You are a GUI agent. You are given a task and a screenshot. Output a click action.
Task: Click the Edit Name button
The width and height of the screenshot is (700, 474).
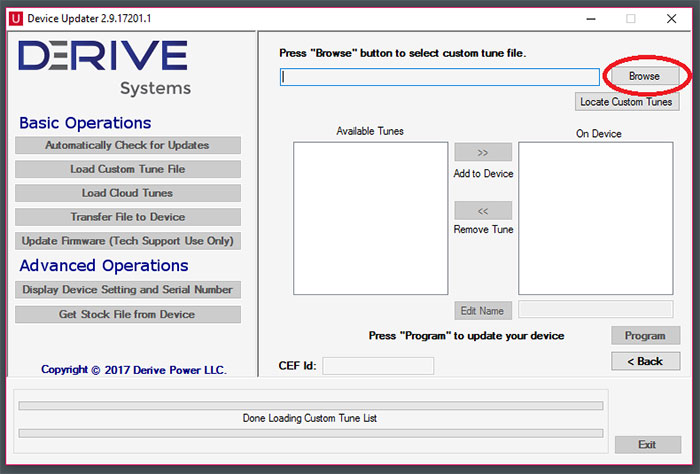point(483,310)
